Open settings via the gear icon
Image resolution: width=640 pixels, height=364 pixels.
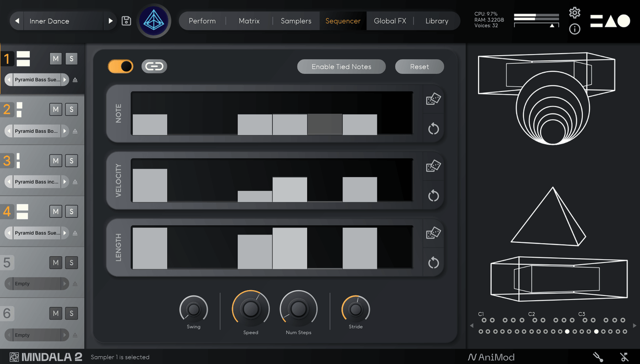(x=574, y=12)
